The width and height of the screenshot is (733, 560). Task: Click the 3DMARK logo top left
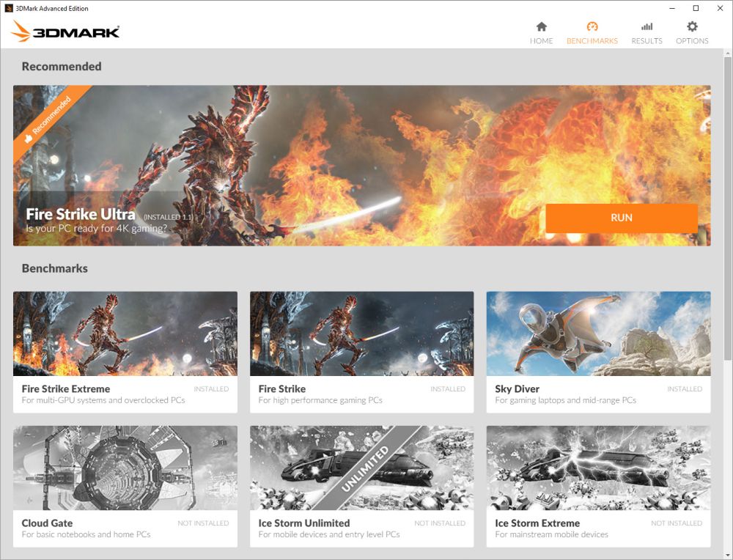[65, 31]
